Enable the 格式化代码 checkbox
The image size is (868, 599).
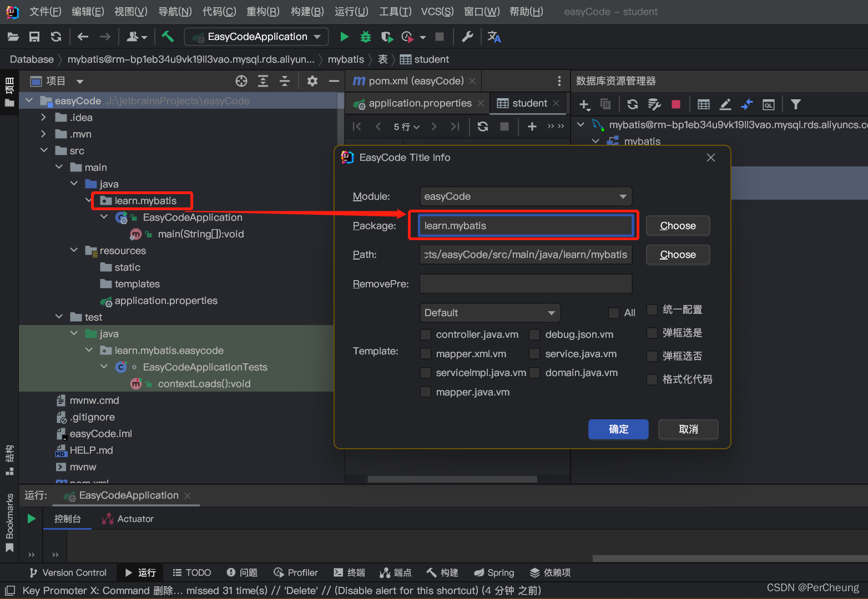coord(652,379)
